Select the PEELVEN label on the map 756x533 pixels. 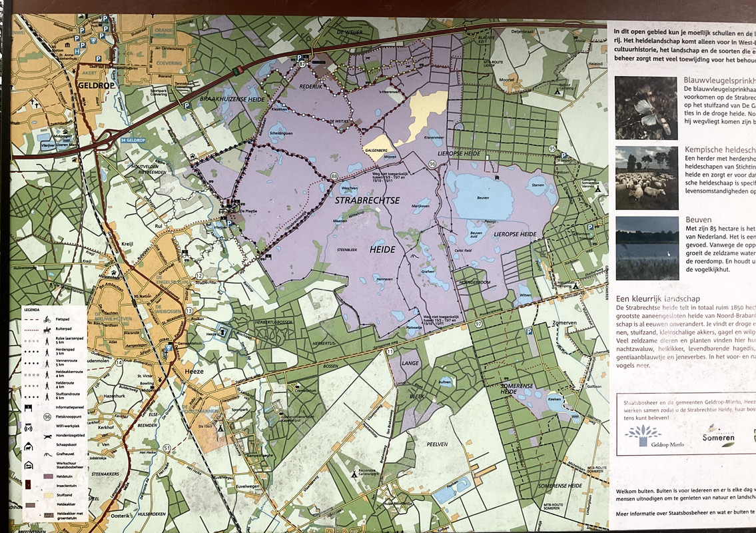[437, 444]
